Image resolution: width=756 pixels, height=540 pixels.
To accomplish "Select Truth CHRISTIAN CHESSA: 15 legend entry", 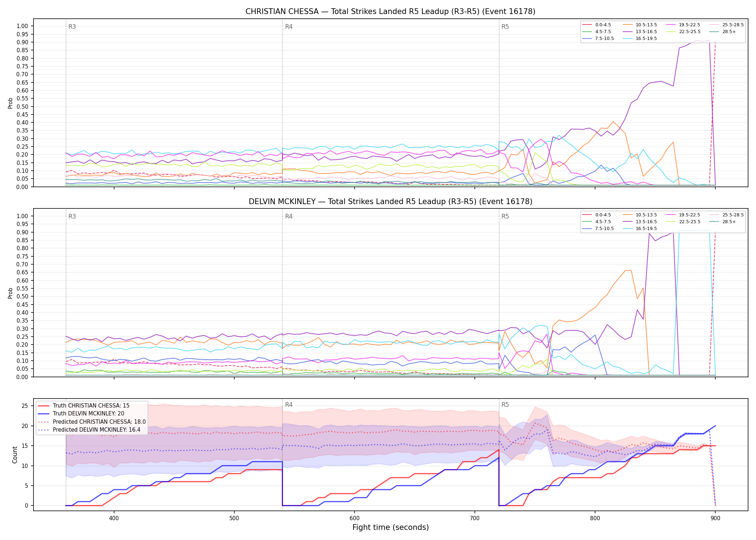I will [84, 406].
